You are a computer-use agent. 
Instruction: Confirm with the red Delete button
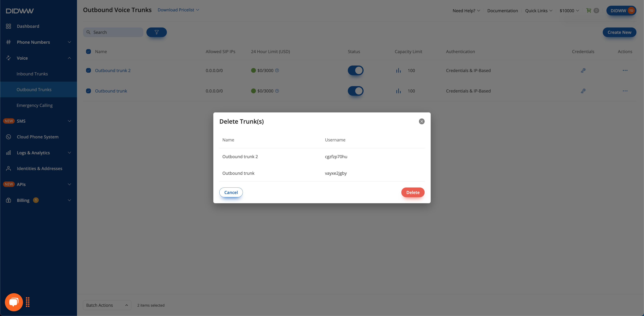(x=413, y=192)
